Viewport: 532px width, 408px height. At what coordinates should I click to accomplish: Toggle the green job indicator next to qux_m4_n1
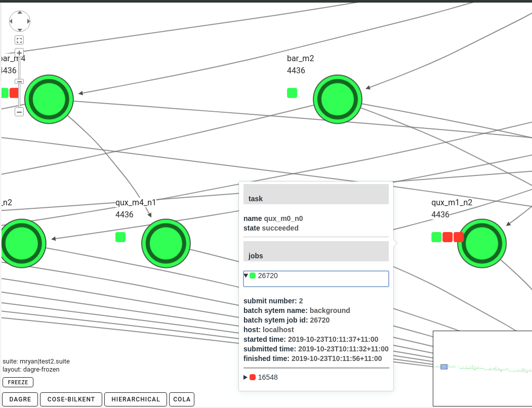tap(120, 237)
